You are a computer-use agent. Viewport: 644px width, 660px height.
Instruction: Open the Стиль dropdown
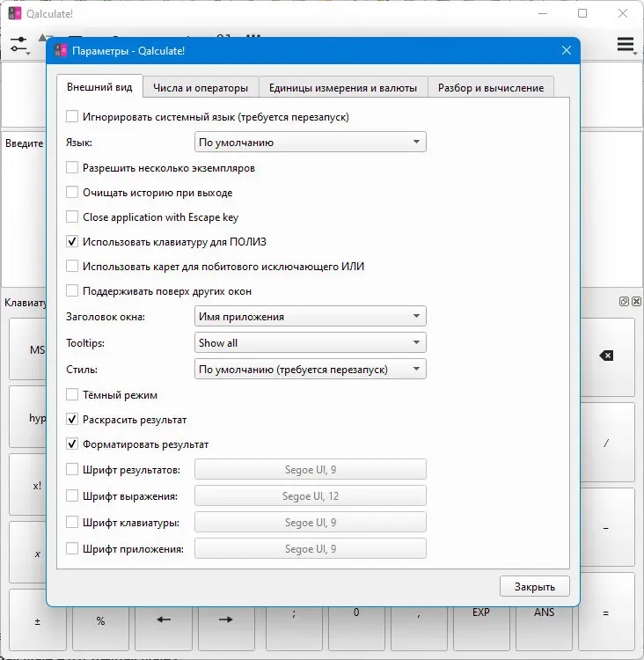[311, 369]
